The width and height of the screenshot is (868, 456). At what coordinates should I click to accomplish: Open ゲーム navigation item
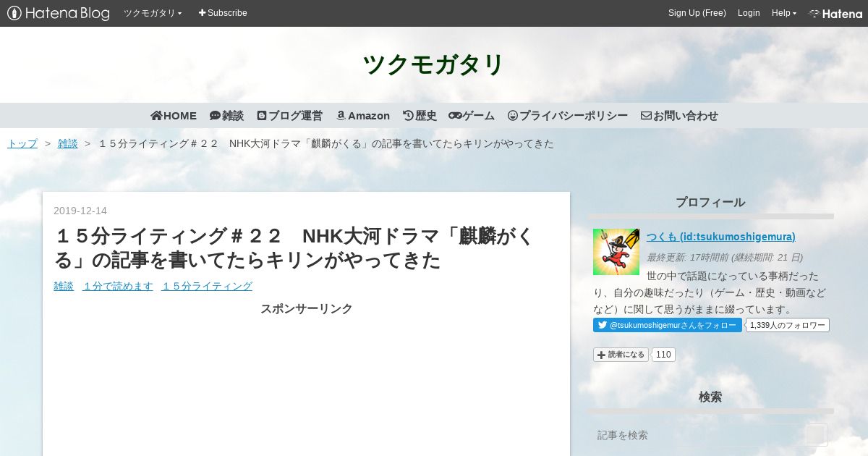[472, 116]
